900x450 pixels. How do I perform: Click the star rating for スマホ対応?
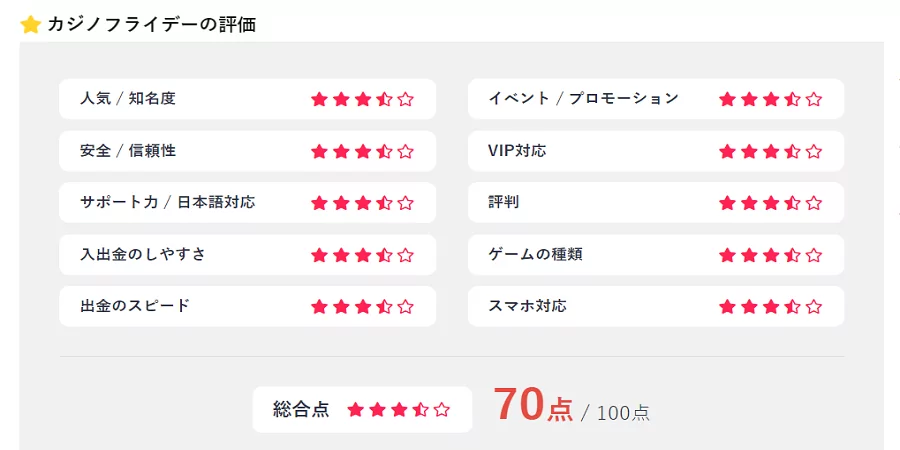click(770, 307)
